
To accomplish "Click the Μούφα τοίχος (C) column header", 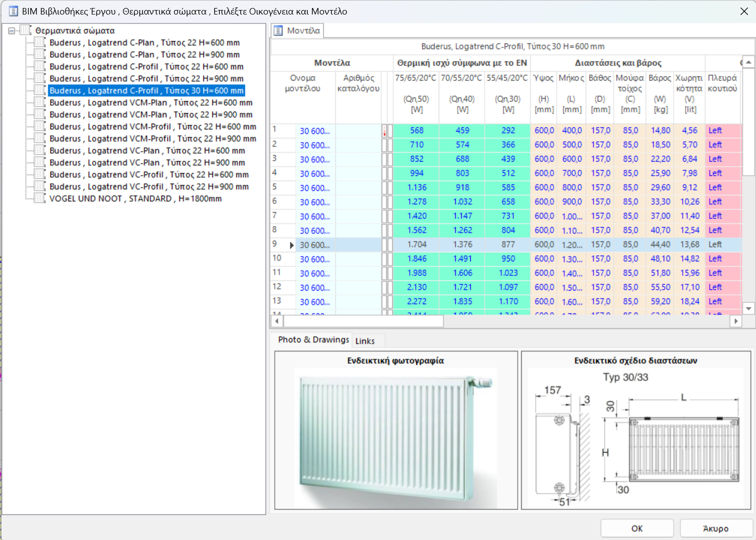I will click(630, 97).
